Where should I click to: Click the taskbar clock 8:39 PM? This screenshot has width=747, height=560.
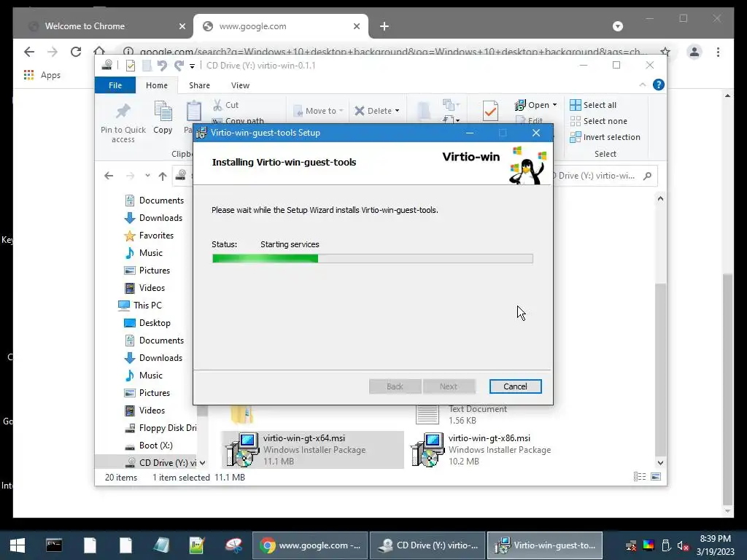point(715,539)
